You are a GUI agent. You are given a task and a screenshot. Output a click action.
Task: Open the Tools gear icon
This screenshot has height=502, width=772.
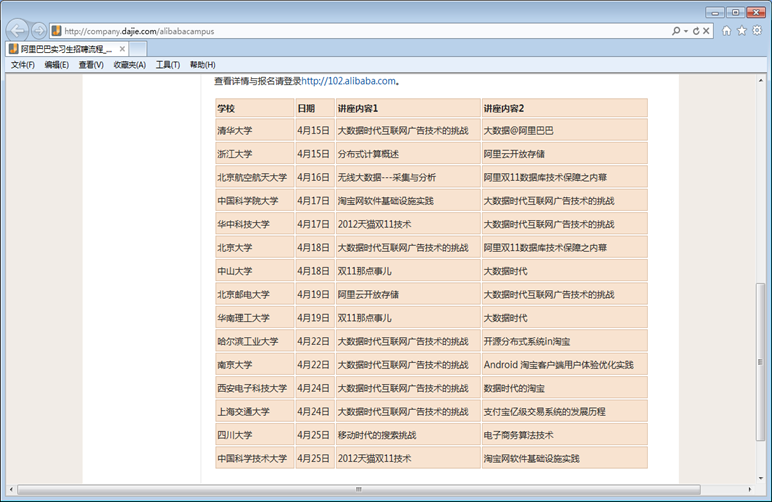coord(757,31)
